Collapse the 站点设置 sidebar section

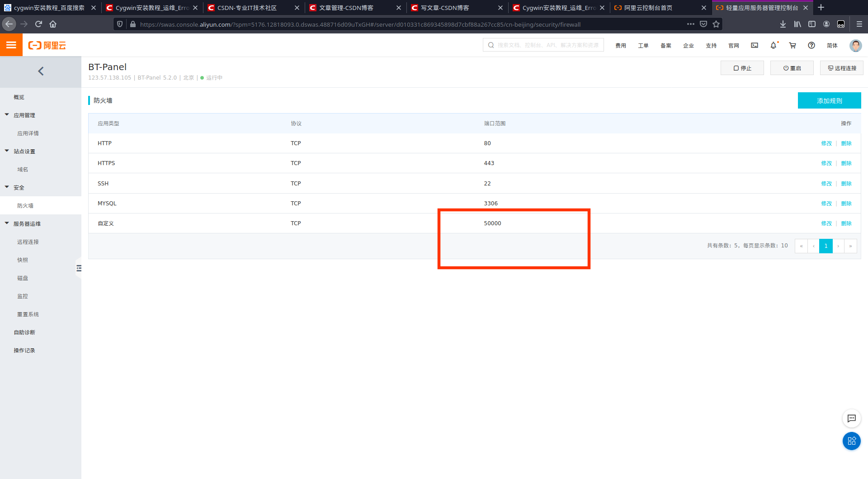[7, 151]
